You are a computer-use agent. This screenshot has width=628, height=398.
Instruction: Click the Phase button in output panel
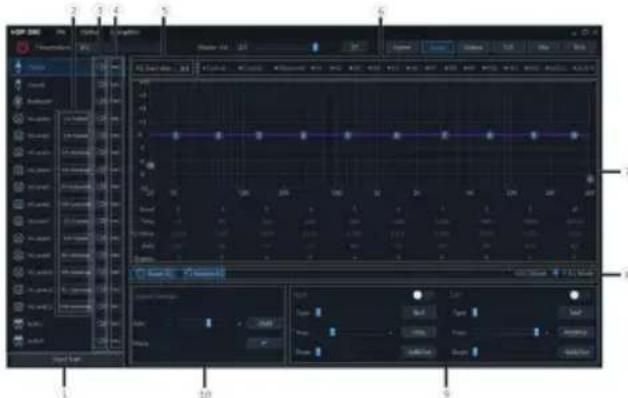(264, 343)
